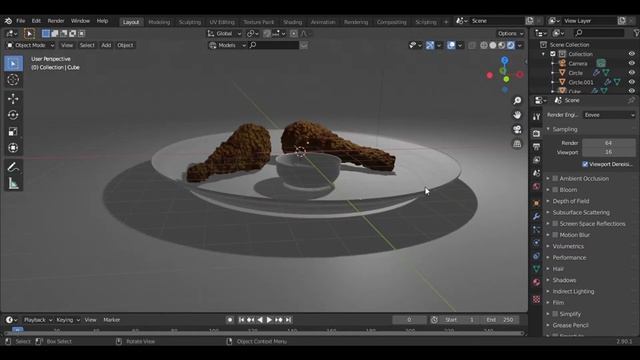The image size is (640, 360).
Task: Open the File menu
Action: [x=20, y=21]
